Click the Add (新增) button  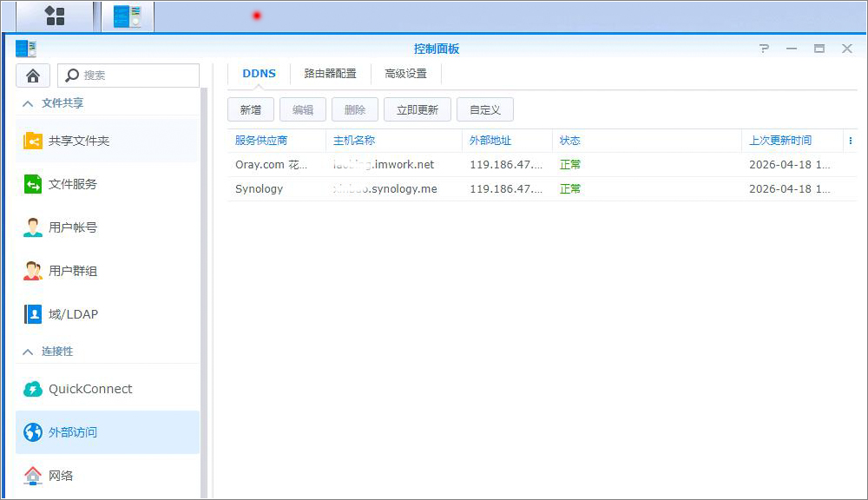click(x=251, y=110)
